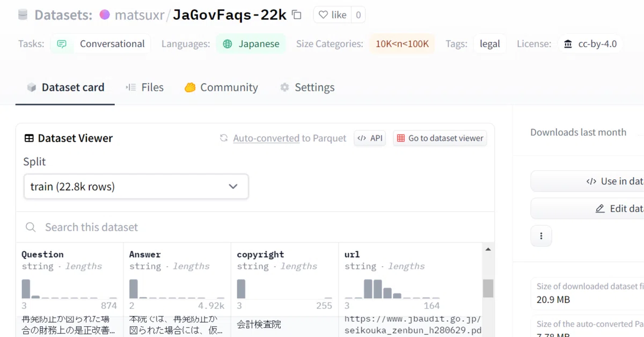The height and width of the screenshot is (337, 644).
Task: Click the Datasets stack icon
Action: 23,15
